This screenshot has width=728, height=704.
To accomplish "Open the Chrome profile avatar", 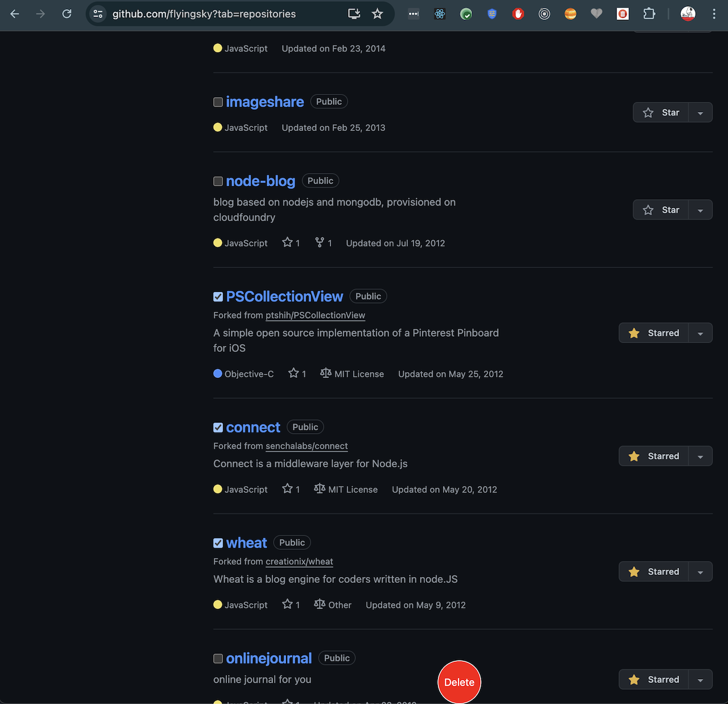I will 688,14.
